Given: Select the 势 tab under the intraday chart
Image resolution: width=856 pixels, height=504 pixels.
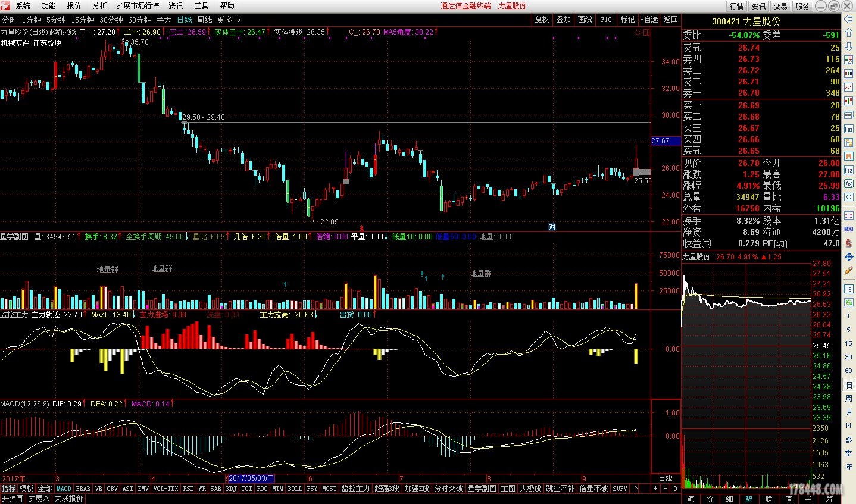Looking at the screenshot, I should click(x=749, y=499).
